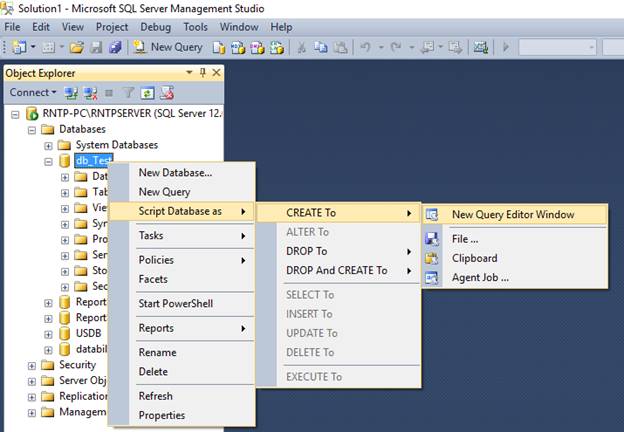624x432 pixels.
Task: Collapse the RNTP-PC\RNTPSERVER server node
Action: [15, 115]
